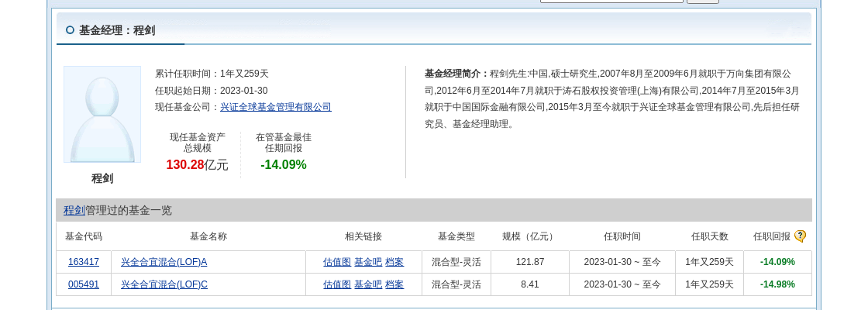Focus the search input field at the top

[611, 0]
